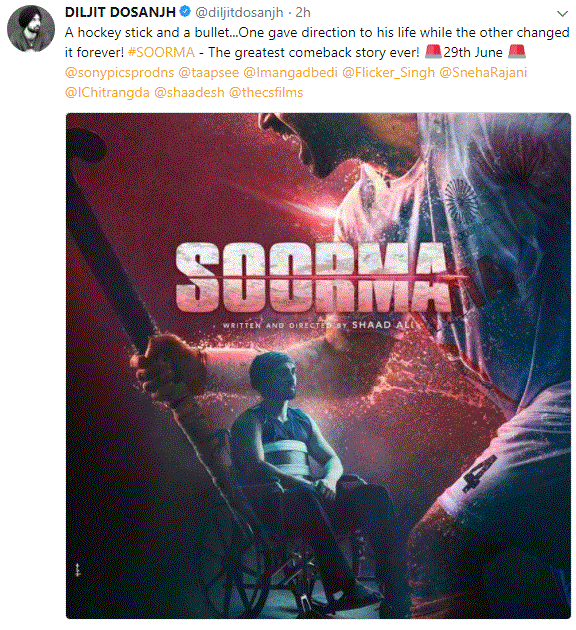Image resolution: width=576 pixels, height=630 pixels.
Task: Open the #SOORMA hashtag
Action: pyautogui.click(x=161, y=52)
